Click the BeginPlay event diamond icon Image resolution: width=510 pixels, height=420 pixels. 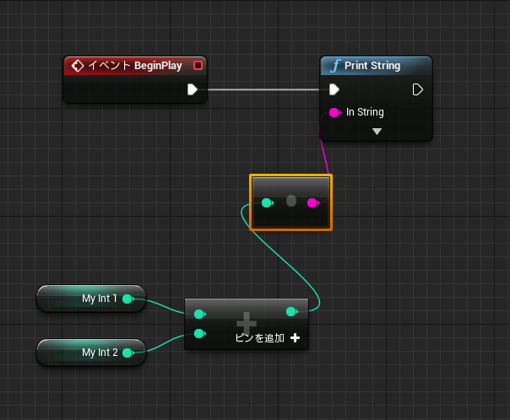tap(78, 66)
